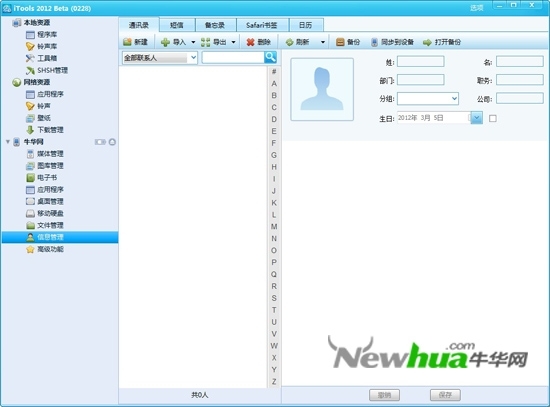
Task: Switch to the 备忘录 notes tab
Action: pyautogui.click(x=215, y=25)
